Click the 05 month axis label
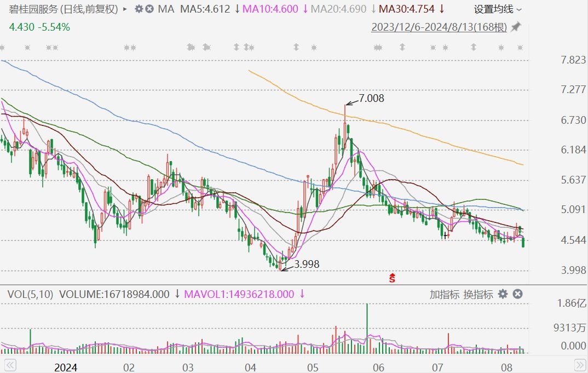This screenshot has width=588, height=373. 313,368
